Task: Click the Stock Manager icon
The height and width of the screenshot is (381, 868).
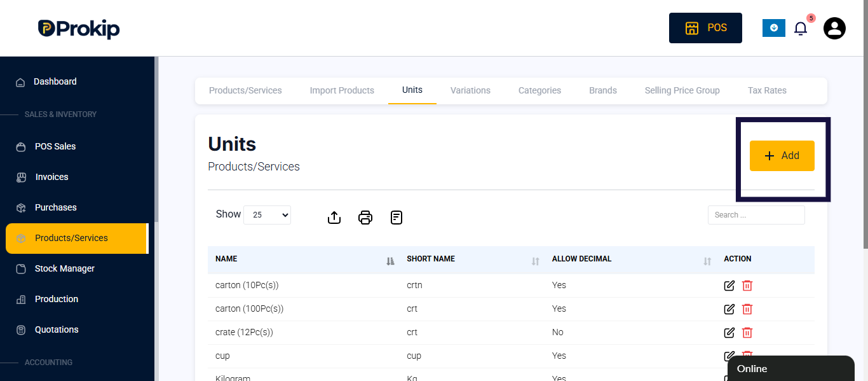Action: pos(21,268)
